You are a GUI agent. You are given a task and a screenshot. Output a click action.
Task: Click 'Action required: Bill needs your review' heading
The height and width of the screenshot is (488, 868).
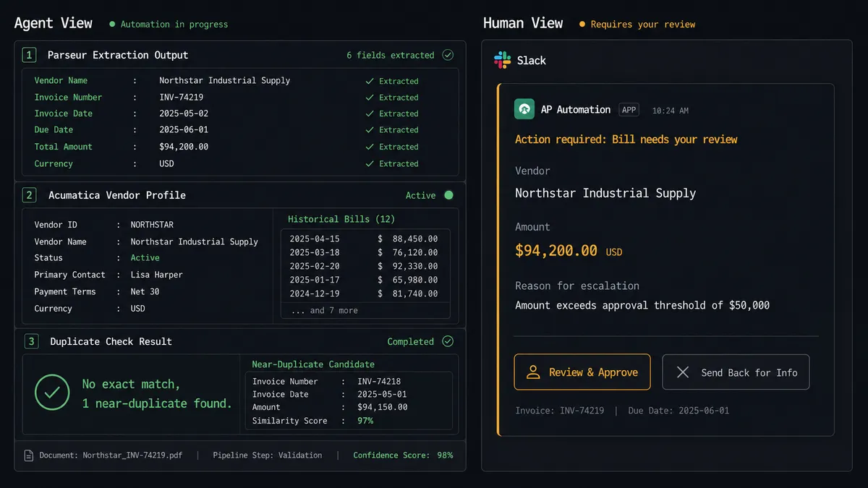[x=626, y=139]
